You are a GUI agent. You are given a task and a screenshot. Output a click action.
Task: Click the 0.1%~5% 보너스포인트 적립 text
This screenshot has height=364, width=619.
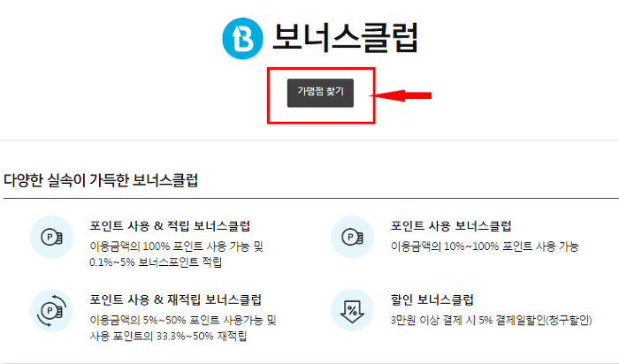click(156, 262)
